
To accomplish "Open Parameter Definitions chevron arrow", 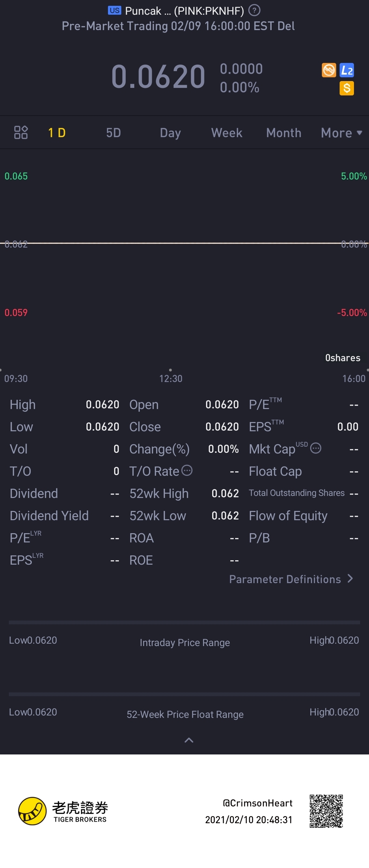I will pos(350,579).
